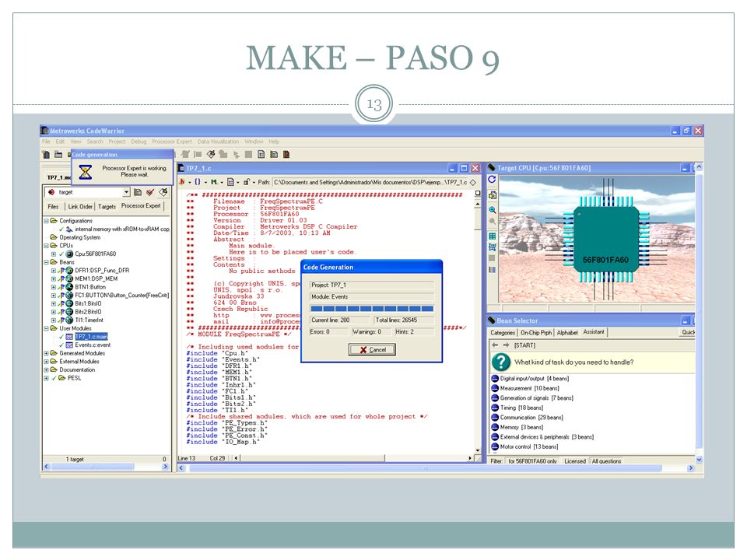Viewport: 747px width, 560px height.
Task: Expand the Bits1:BitsIO bean
Action: (54, 304)
